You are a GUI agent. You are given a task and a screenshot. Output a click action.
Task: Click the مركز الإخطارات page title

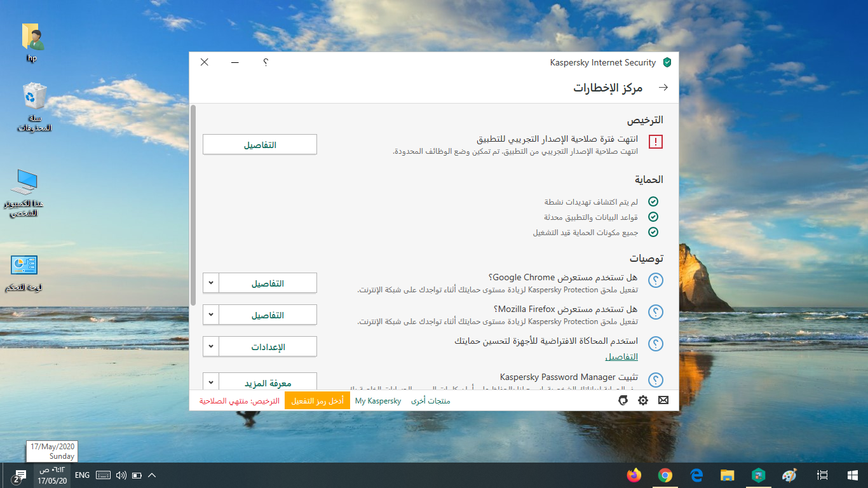[608, 88]
